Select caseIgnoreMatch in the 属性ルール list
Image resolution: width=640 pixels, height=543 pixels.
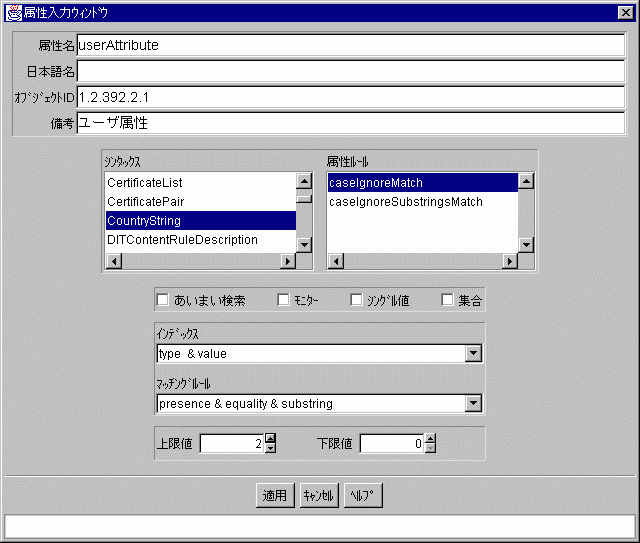click(422, 182)
